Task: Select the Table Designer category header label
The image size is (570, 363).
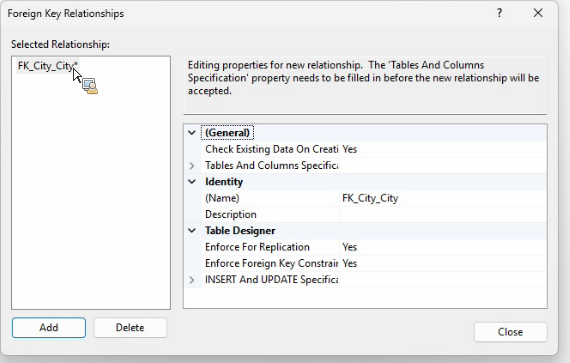Action: [240, 231]
